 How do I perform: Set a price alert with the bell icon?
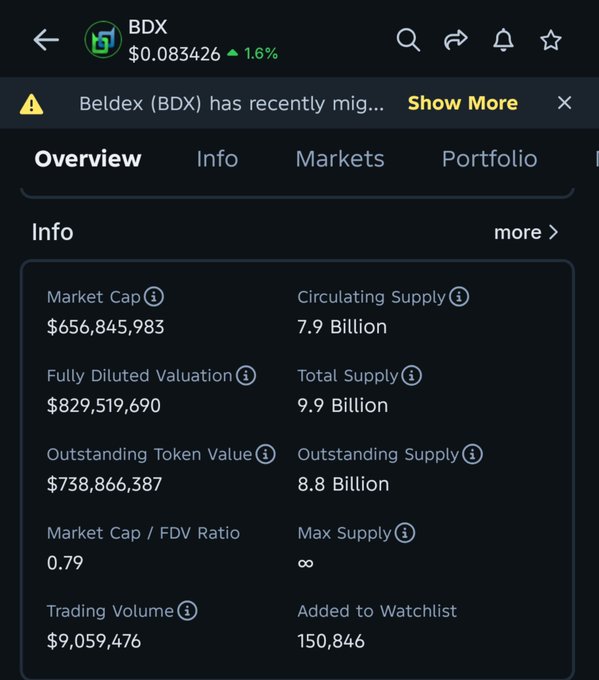503,40
